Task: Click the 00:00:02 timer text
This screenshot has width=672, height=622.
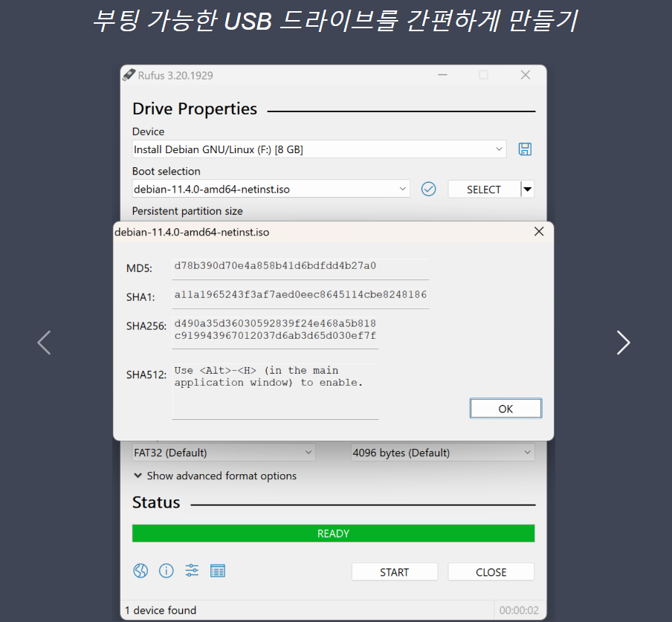Action: [x=519, y=610]
